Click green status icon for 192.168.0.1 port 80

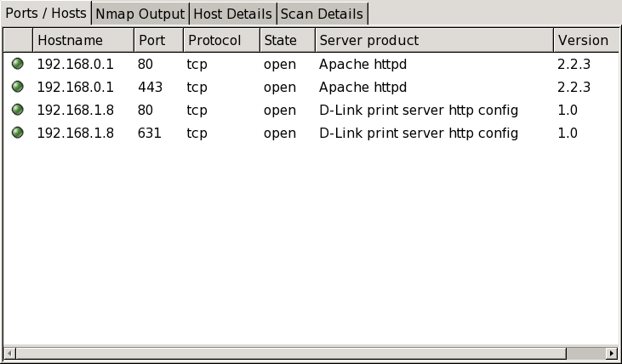[x=17, y=64]
